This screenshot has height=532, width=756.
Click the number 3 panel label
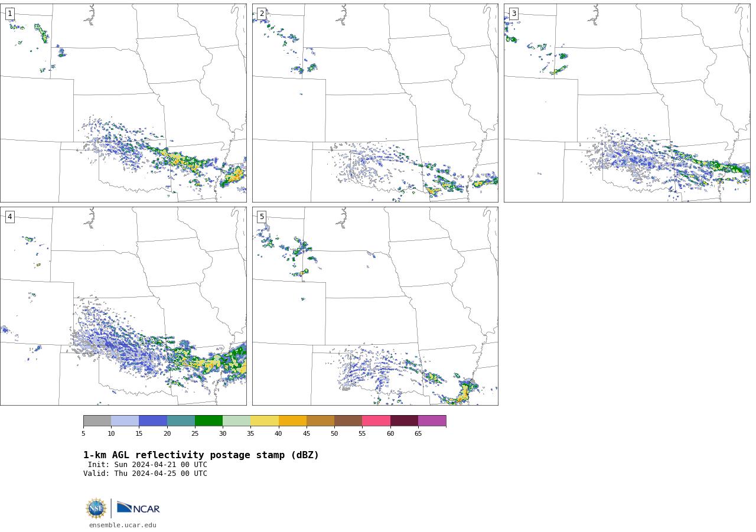[x=513, y=14]
